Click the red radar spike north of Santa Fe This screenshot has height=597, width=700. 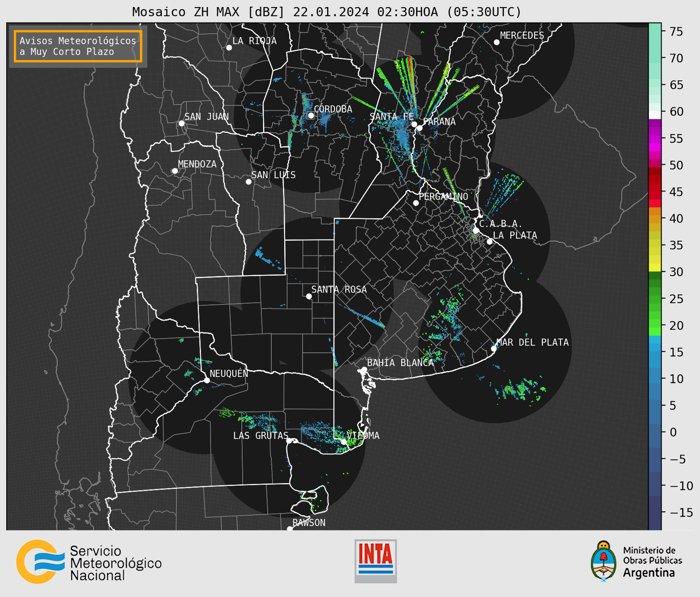(x=411, y=75)
